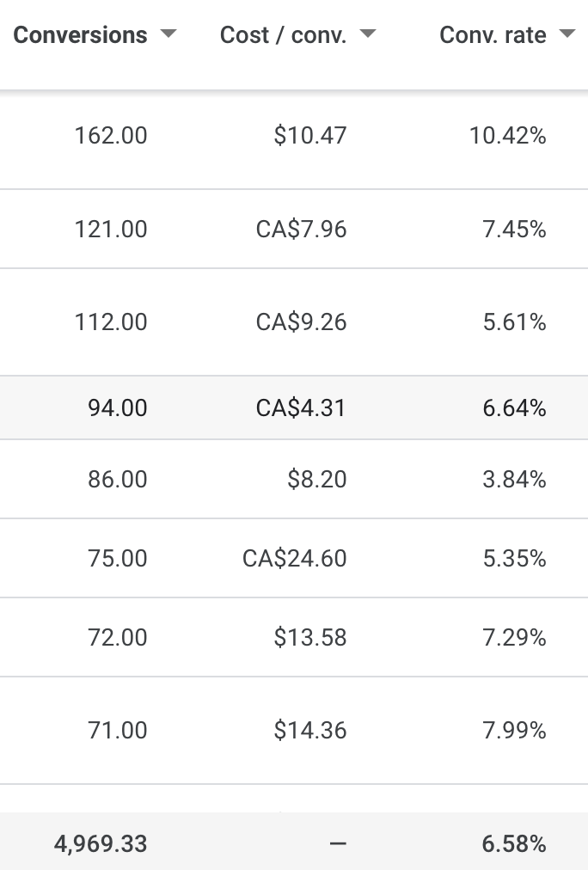Sort by Conv. rate header
This screenshot has height=870, width=588.
493,34
